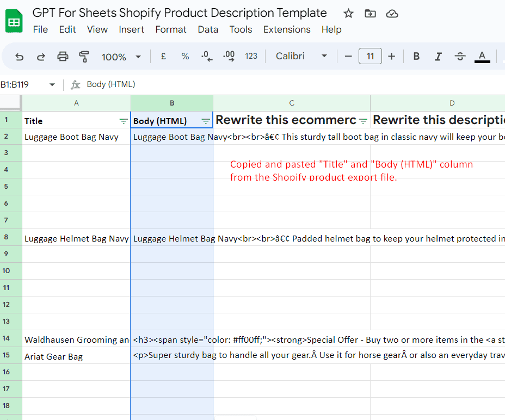The image size is (505, 420).
Task: Expand the name box dropdown arrow
Action: click(x=52, y=85)
